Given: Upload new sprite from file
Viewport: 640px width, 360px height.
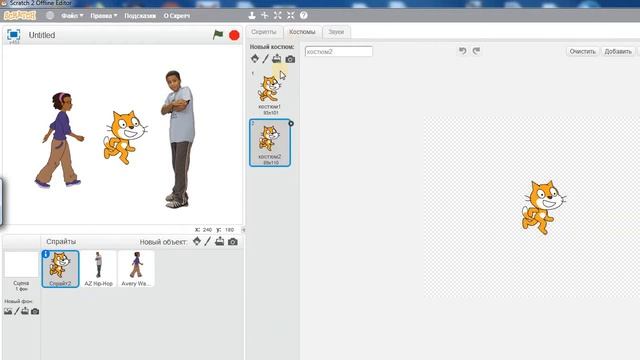Looking at the screenshot, I should [220, 241].
